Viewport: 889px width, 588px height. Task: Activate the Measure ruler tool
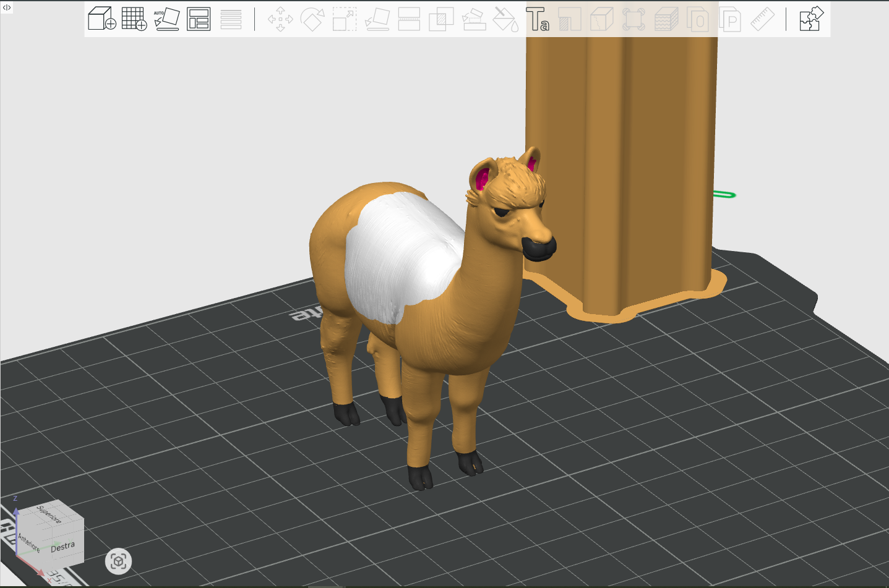click(762, 19)
